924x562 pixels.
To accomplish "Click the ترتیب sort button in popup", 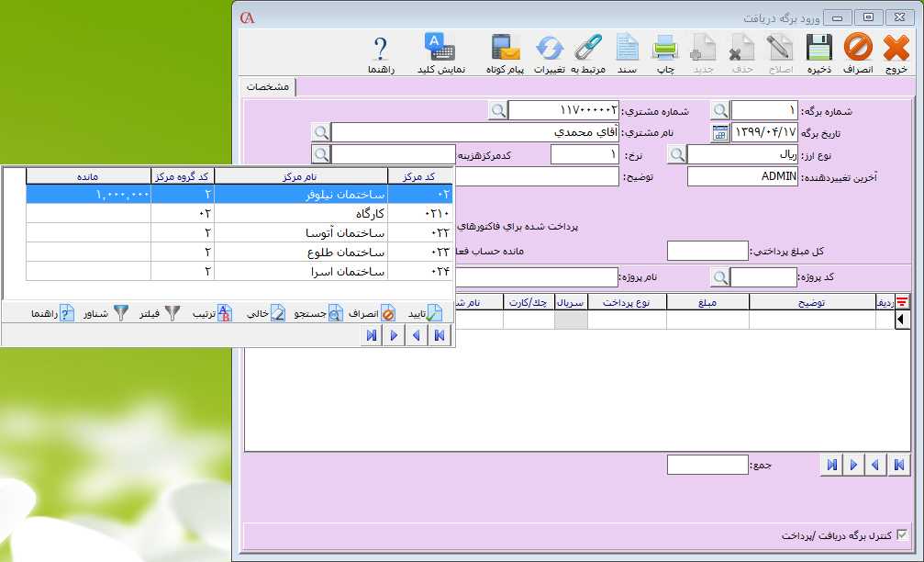I will tap(211, 313).
